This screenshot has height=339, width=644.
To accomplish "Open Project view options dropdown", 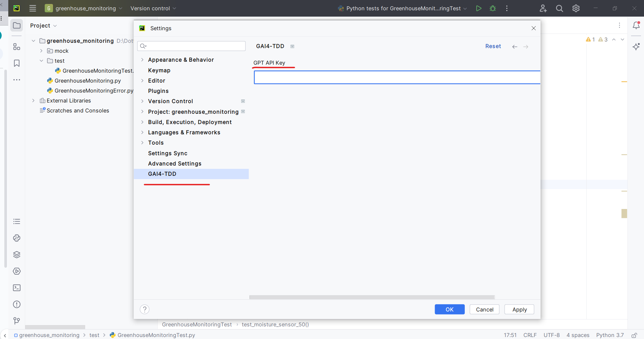I will (43, 26).
